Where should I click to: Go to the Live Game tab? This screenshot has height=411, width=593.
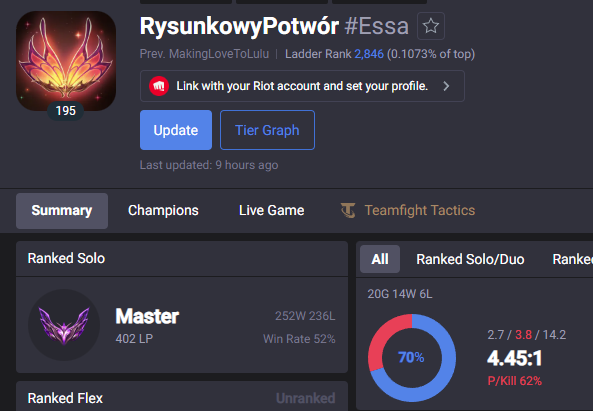tap(272, 211)
